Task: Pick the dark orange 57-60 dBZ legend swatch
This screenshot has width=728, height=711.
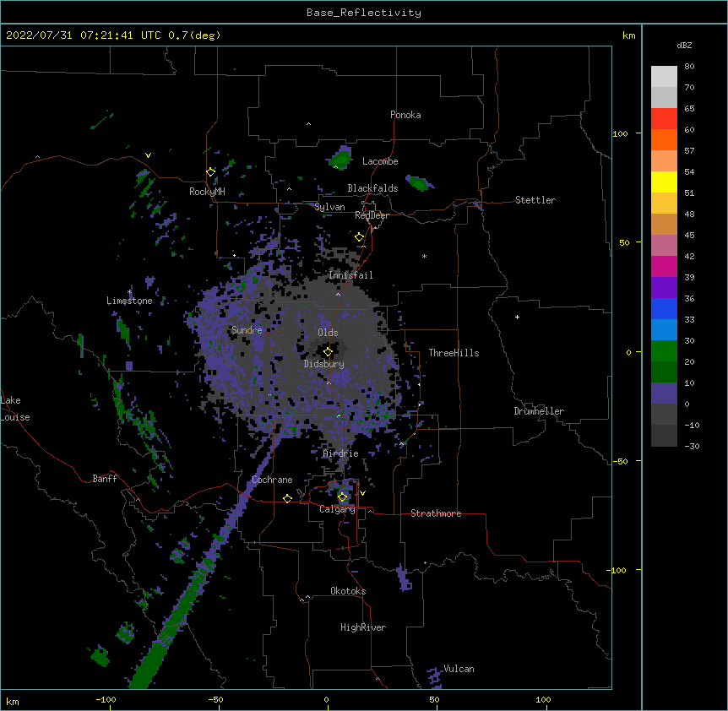Action: click(x=664, y=139)
